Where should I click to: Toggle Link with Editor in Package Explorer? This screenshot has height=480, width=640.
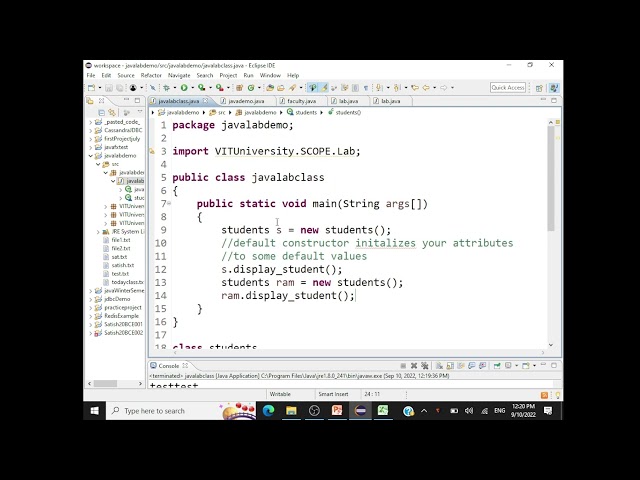click(x=111, y=112)
